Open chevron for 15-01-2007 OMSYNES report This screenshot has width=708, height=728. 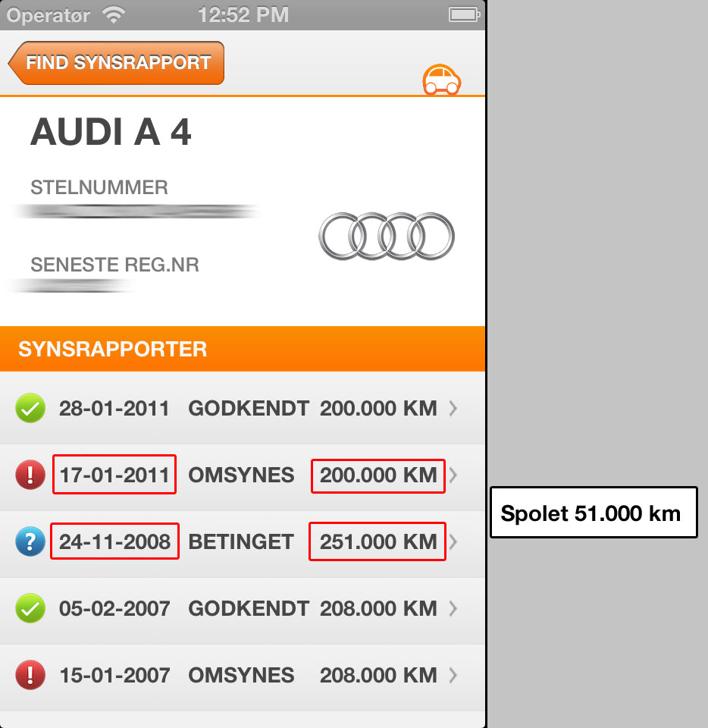coord(453,675)
